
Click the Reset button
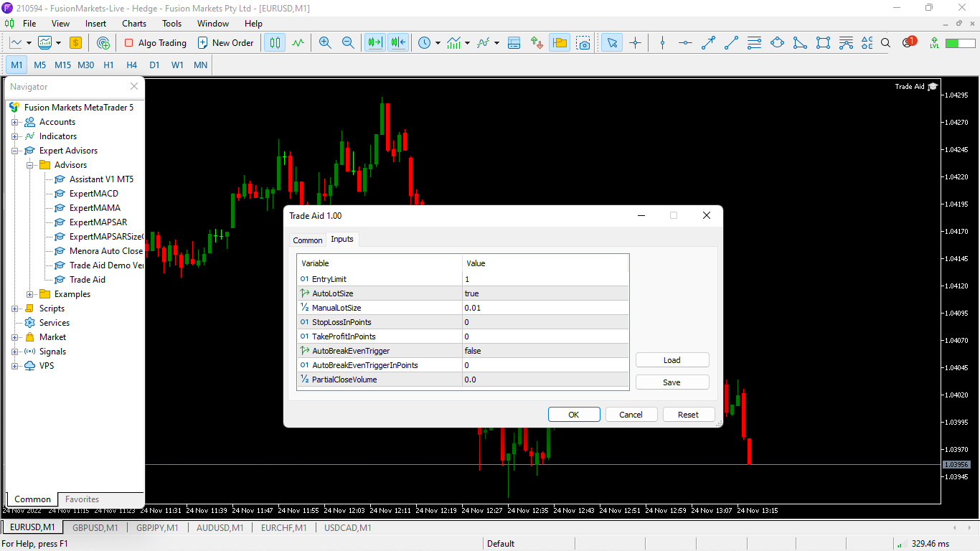[689, 415]
